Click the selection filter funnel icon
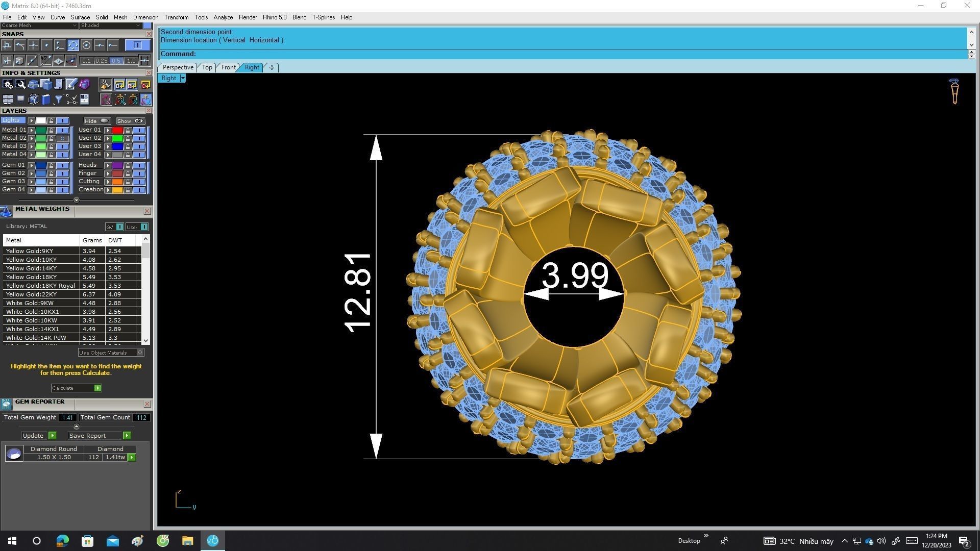This screenshot has height=551, width=980. click(59, 99)
